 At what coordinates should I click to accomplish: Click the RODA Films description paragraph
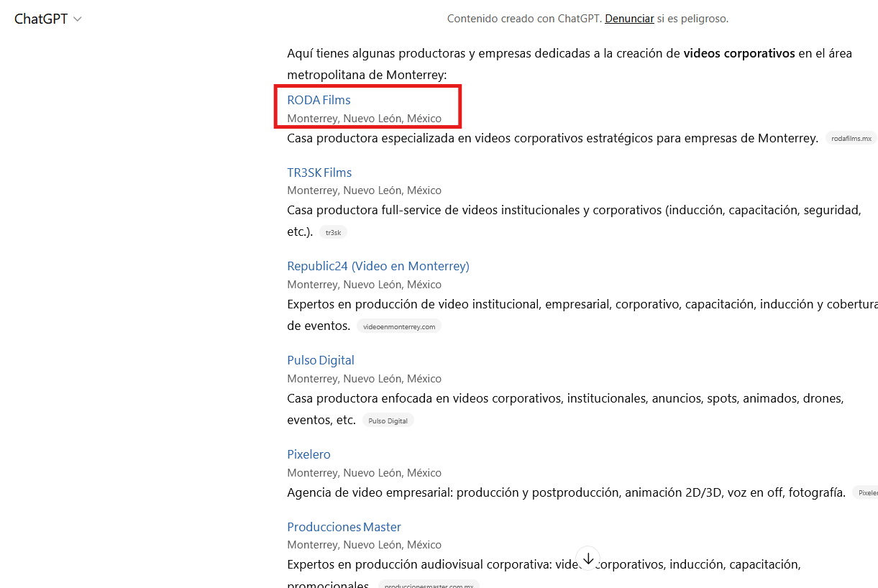click(552, 138)
